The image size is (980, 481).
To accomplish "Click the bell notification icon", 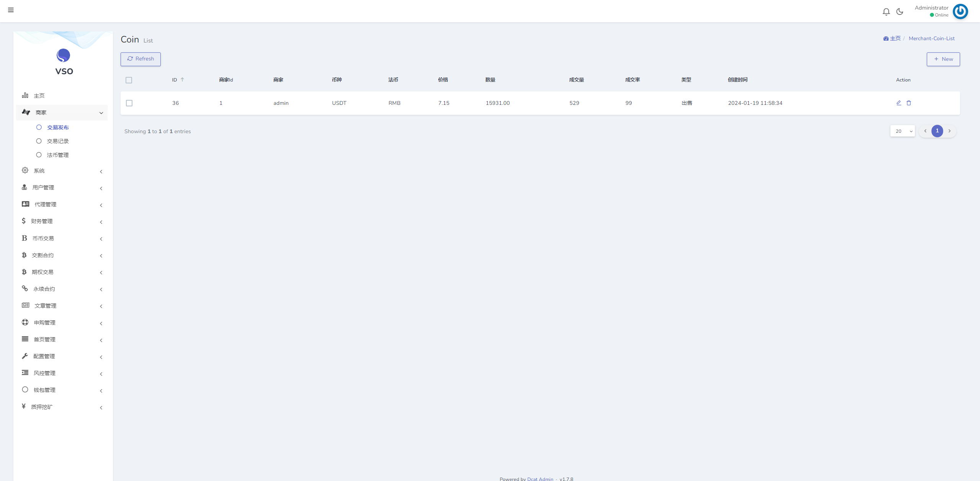I will (x=886, y=11).
